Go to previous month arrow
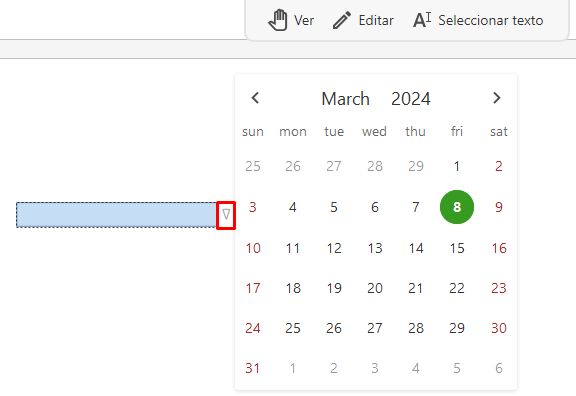 point(255,98)
